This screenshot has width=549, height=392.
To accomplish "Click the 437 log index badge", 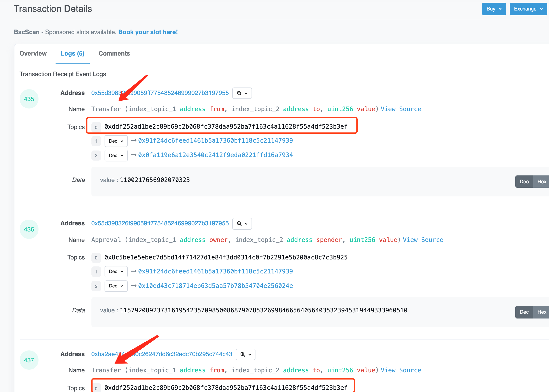I will coord(29,360).
